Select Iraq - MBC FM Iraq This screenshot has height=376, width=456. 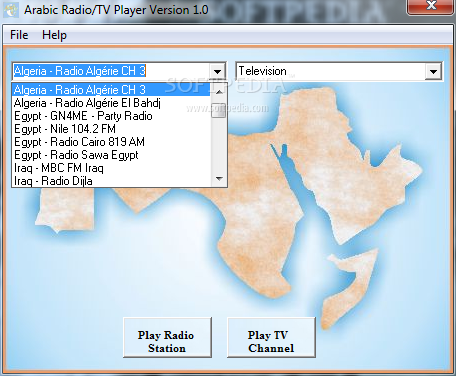coord(111,168)
